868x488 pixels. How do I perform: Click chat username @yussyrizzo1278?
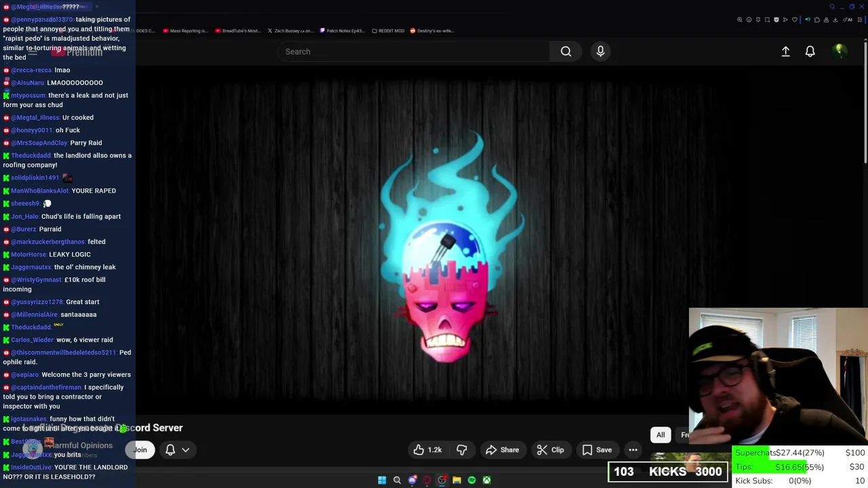(37, 302)
